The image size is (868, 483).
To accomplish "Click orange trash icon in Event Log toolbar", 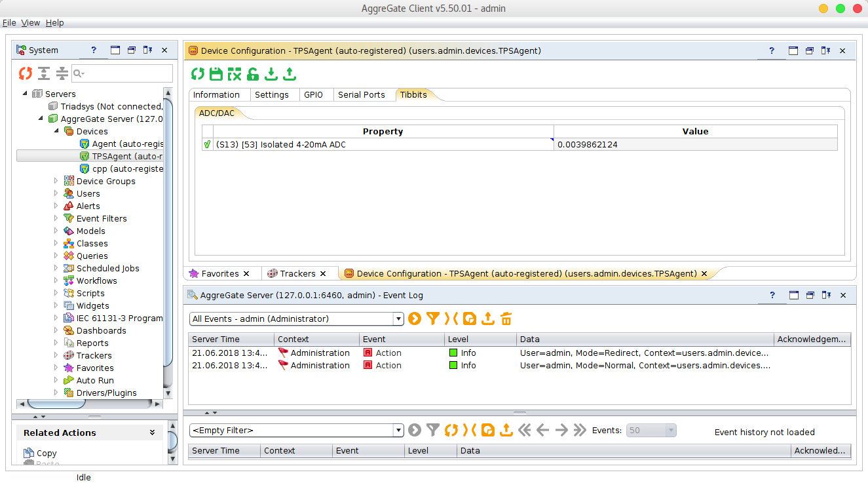I will click(506, 319).
